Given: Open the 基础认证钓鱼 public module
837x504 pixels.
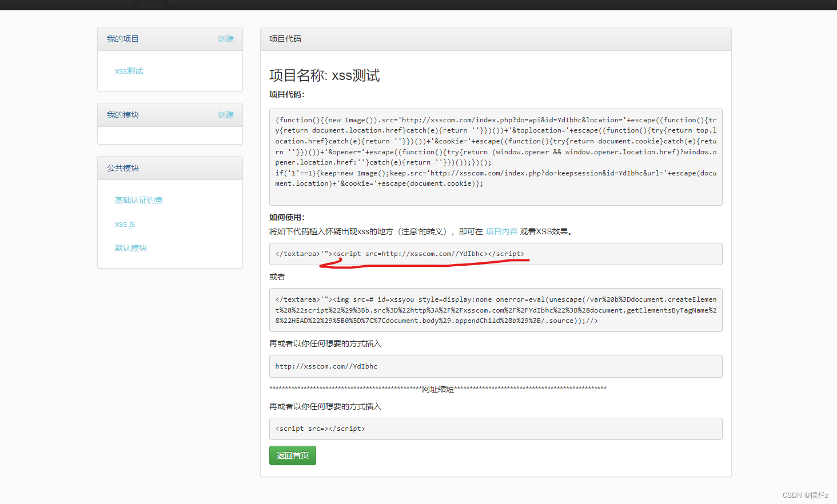Looking at the screenshot, I should [139, 200].
